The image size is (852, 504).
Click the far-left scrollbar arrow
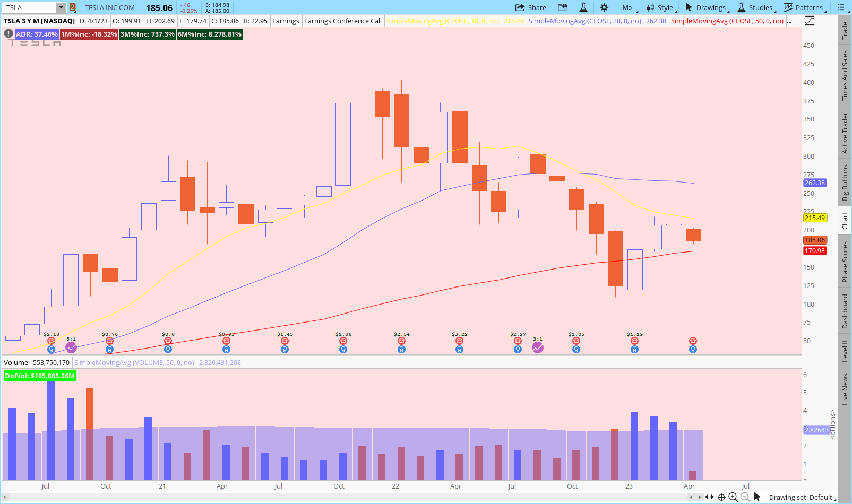tap(5, 497)
